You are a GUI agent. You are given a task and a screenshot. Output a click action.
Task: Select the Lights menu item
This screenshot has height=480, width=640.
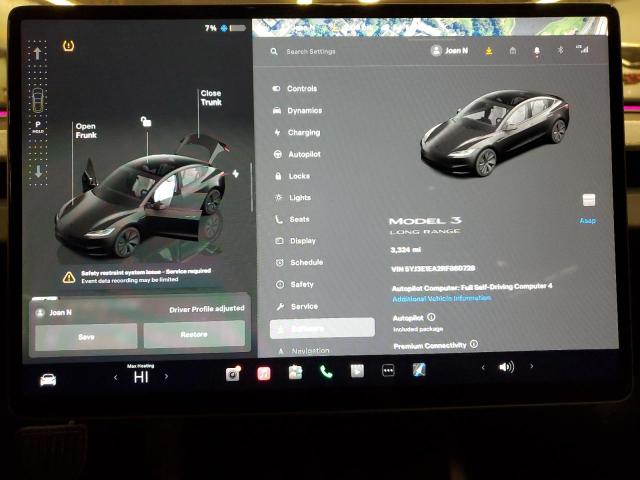[x=293, y=198]
